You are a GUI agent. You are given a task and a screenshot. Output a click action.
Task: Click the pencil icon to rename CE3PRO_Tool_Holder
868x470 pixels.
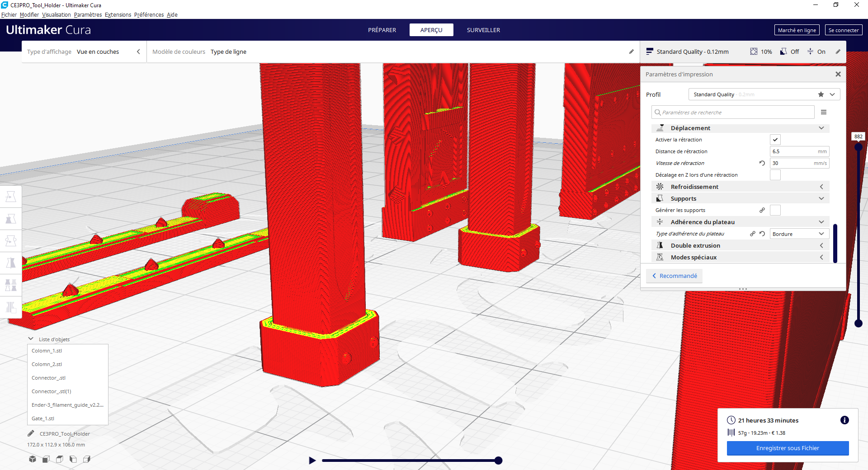pos(31,434)
